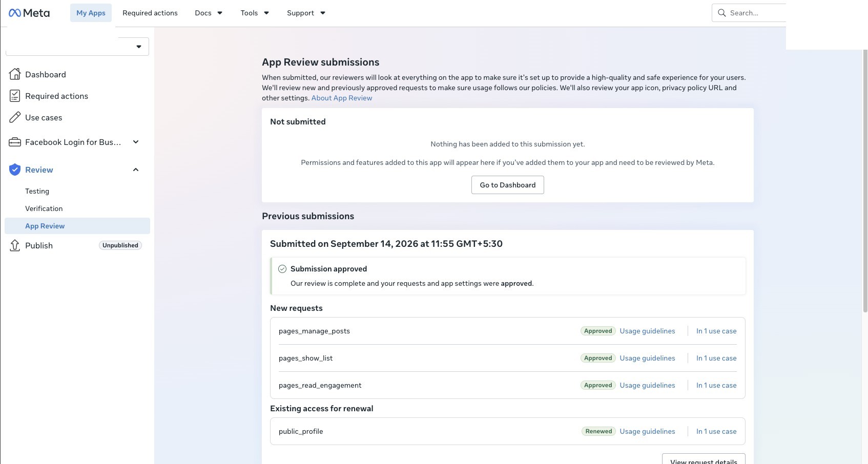Click the Required actions checklist icon
Image resolution: width=868 pixels, height=464 pixels.
coord(15,96)
